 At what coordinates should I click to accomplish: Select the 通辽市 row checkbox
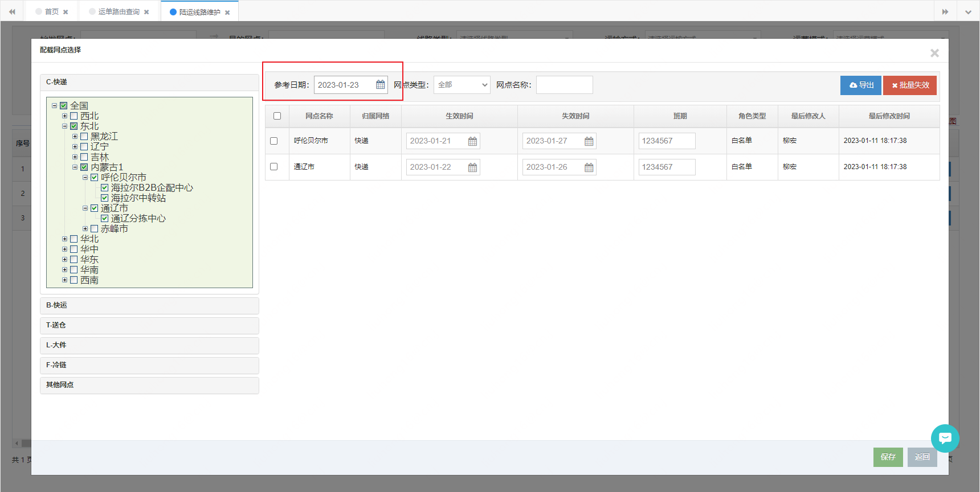point(274,167)
